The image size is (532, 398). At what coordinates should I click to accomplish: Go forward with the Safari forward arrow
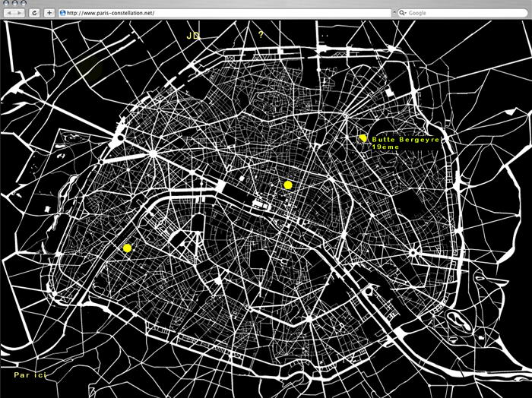[x=20, y=13]
